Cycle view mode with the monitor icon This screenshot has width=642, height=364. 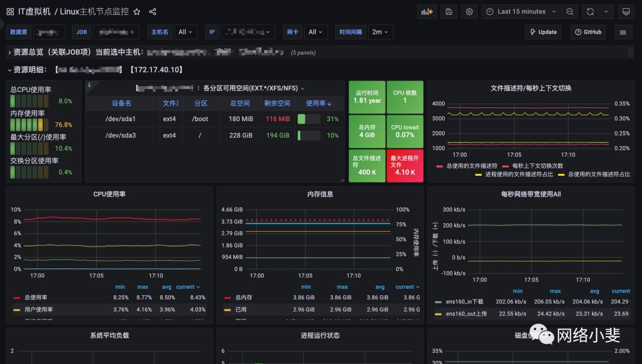tap(626, 11)
